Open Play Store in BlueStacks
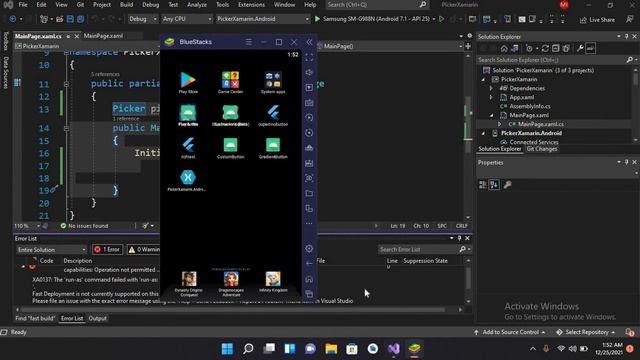 pyautogui.click(x=188, y=82)
